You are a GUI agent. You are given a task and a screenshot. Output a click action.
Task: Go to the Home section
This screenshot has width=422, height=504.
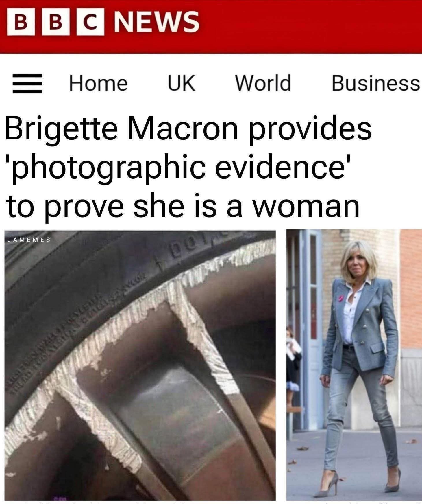[98, 83]
